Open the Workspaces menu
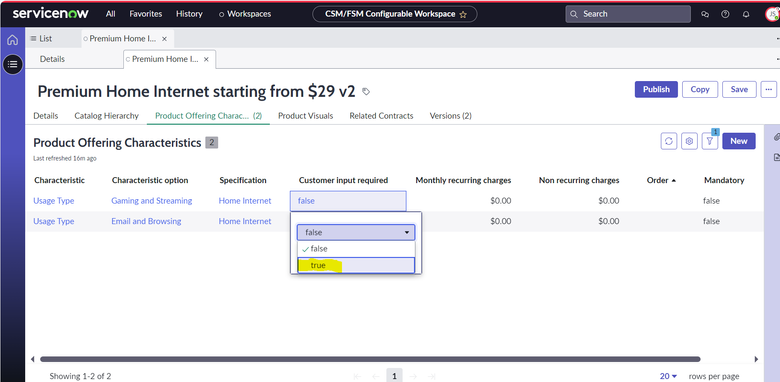The height and width of the screenshot is (382, 780). tap(245, 14)
